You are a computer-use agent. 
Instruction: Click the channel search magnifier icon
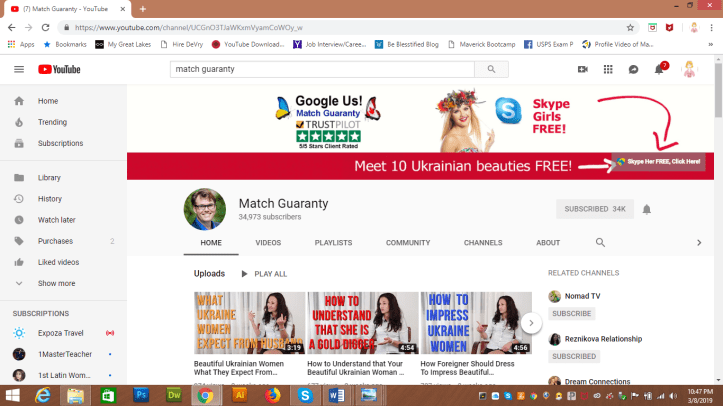pyautogui.click(x=600, y=242)
